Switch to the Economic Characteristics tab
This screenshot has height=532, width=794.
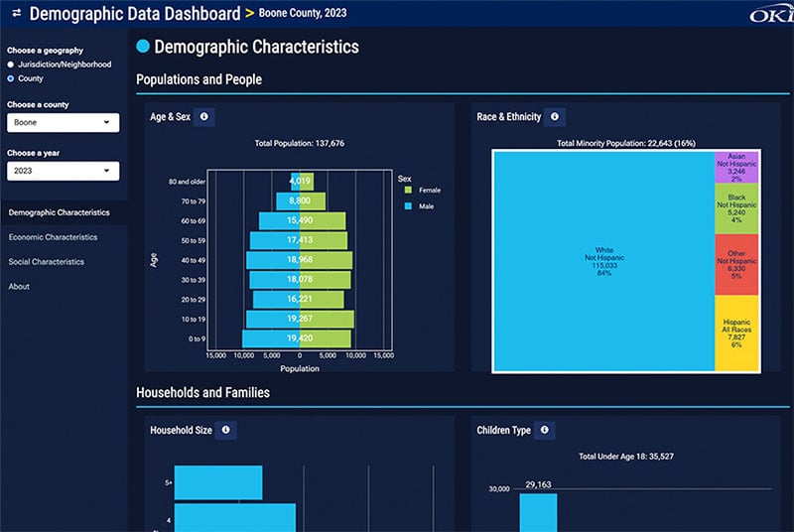[x=53, y=237]
